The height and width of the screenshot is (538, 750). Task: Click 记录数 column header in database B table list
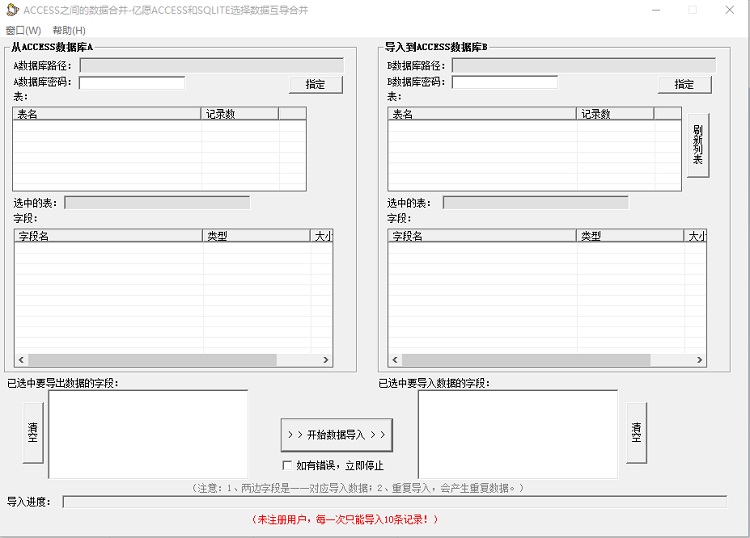click(615, 114)
